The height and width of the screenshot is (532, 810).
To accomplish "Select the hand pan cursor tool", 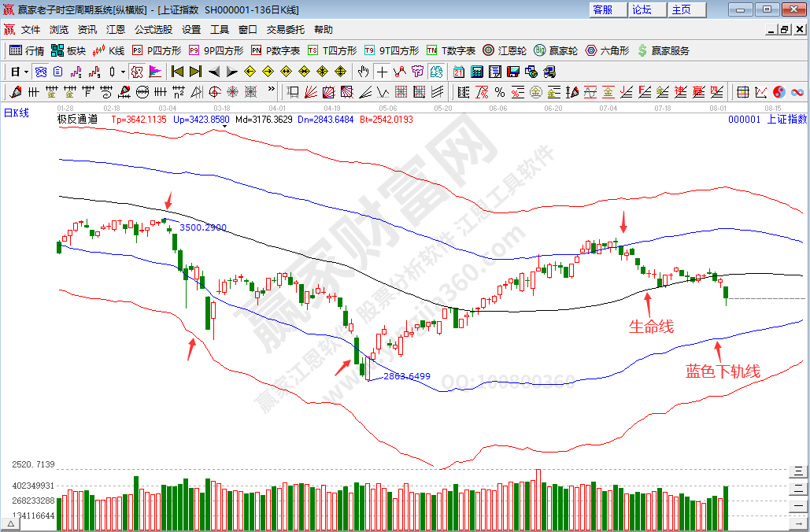I will (x=364, y=72).
